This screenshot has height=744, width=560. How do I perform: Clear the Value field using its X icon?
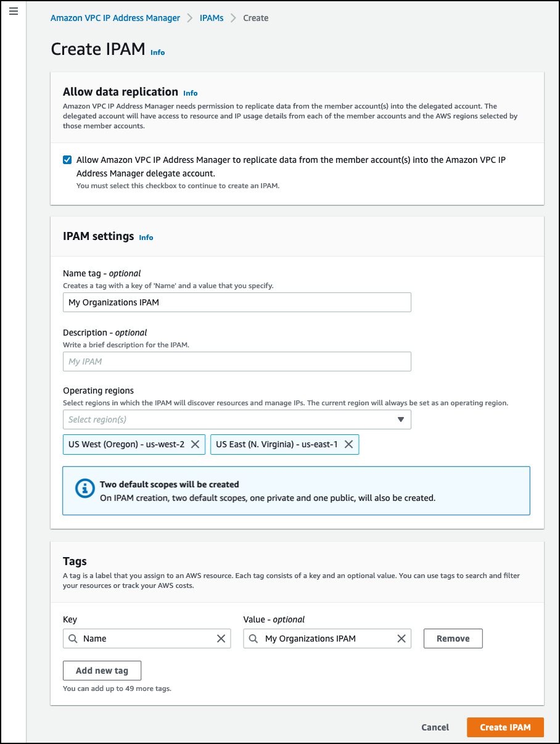click(401, 639)
